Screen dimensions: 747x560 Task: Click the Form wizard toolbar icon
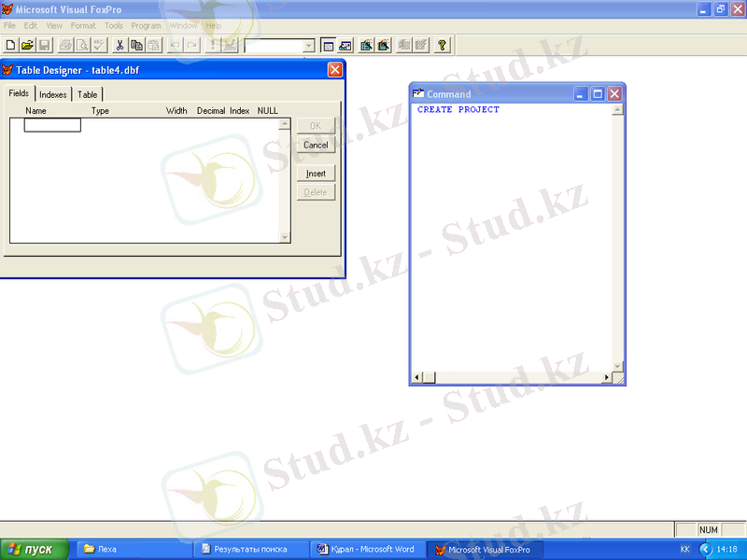(366, 45)
